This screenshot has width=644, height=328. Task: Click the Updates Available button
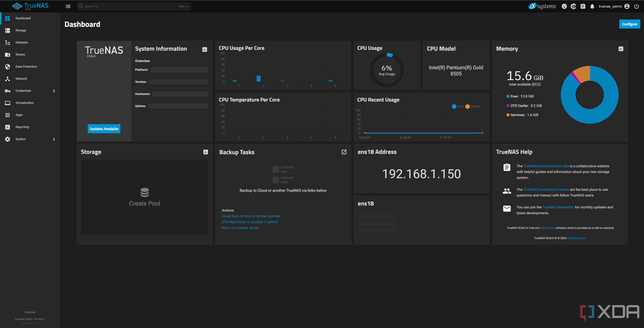coord(104,129)
